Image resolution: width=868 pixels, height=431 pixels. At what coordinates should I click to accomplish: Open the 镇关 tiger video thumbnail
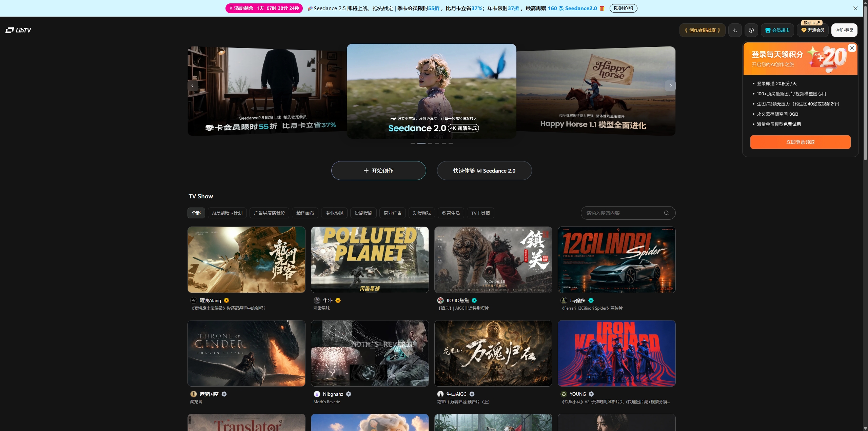pos(493,260)
